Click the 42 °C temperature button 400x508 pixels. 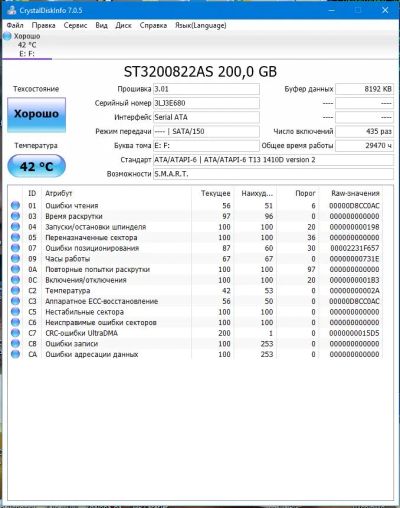pyautogui.click(x=36, y=166)
